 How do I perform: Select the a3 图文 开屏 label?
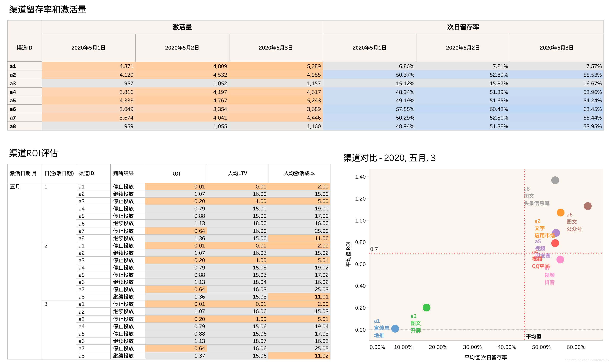pyautogui.click(x=416, y=323)
